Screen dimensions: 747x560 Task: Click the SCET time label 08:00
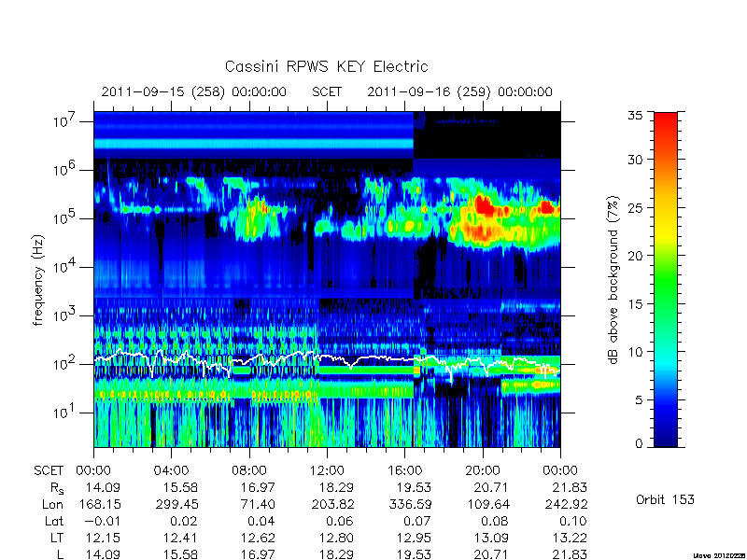coord(249,470)
